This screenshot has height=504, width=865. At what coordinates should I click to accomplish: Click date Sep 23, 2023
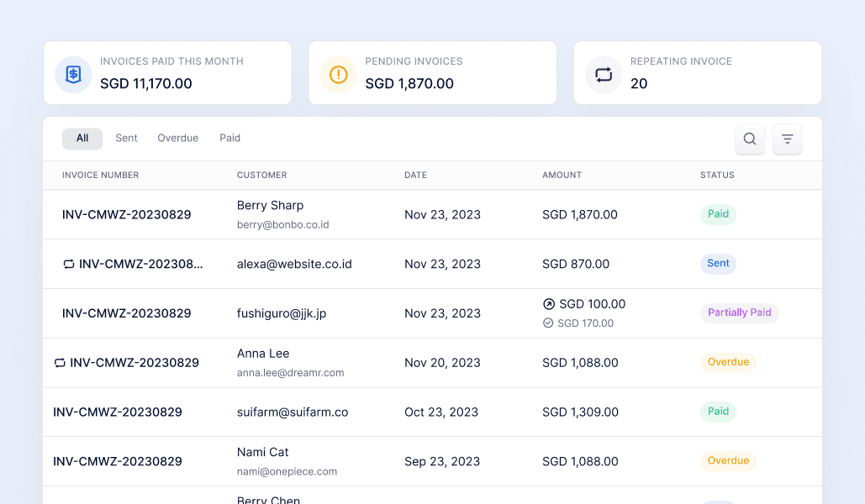(x=442, y=461)
